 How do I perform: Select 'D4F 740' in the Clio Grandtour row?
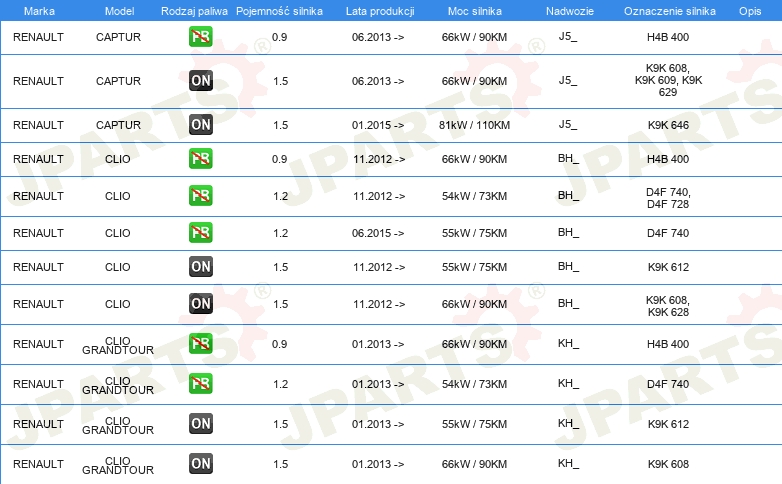point(668,384)
